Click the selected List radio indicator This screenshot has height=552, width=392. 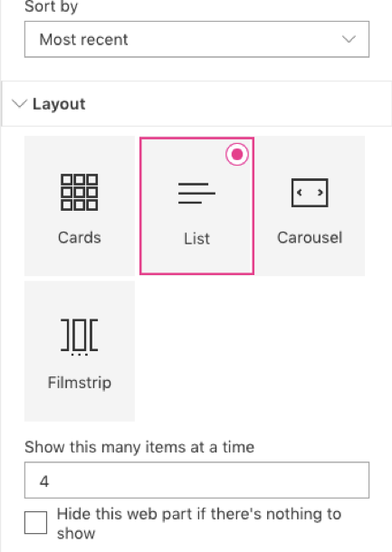tap(237, 154)
